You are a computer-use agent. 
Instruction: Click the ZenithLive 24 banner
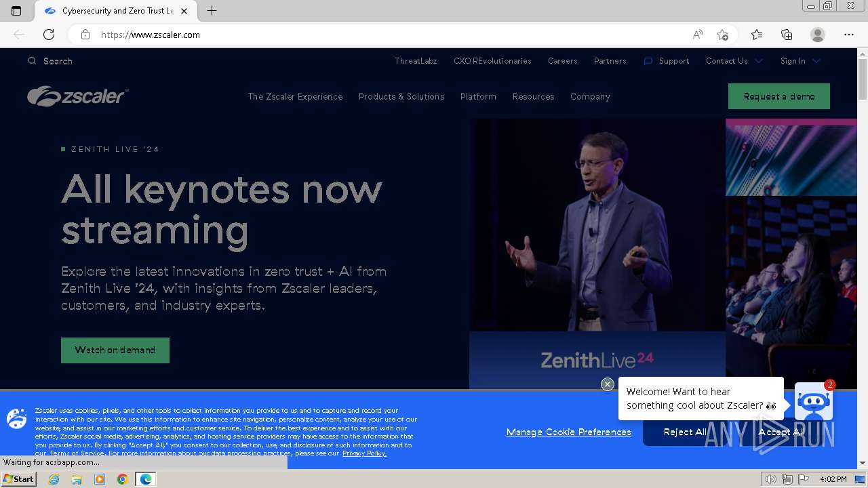click(x=597, y=360)
